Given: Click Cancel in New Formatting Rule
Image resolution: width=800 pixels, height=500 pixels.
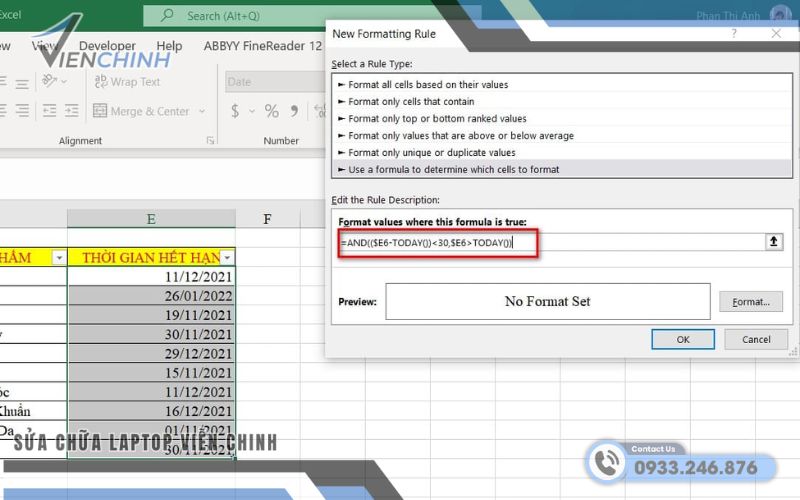Looking at the screenshot, I should [756, 339].
